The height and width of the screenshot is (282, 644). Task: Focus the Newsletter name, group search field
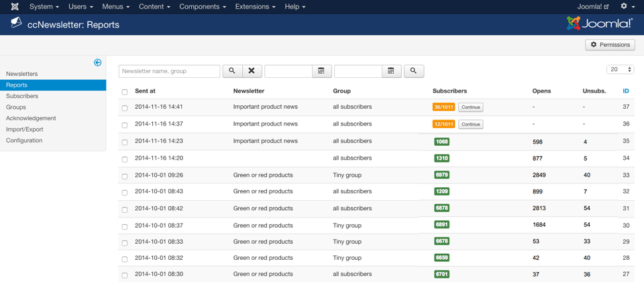169,71
